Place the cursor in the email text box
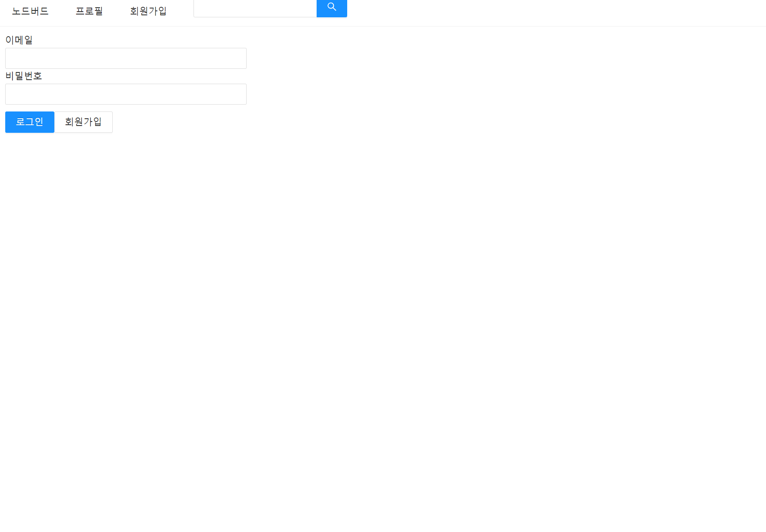 click(x=126, y=58)
